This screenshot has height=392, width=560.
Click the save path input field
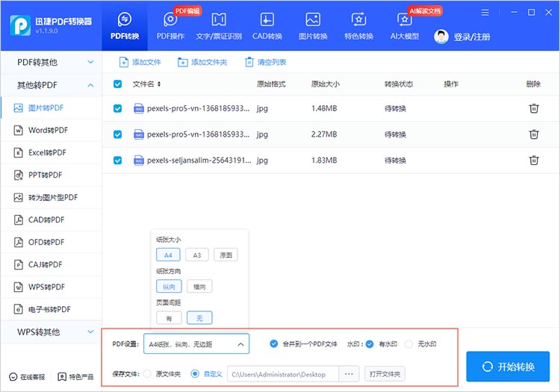pyautogui.click(x=283, y=374)
